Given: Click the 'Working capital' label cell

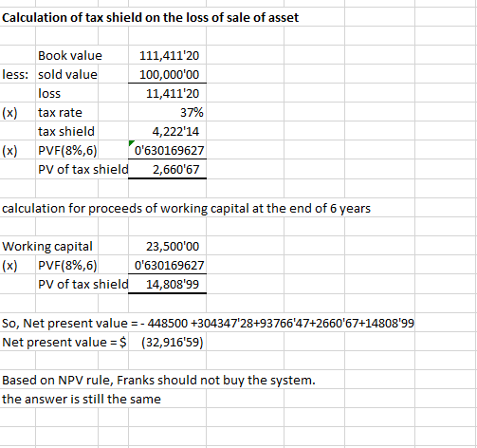Looking at the screenshot, I should pyautogui.click(x=47, y=247).
